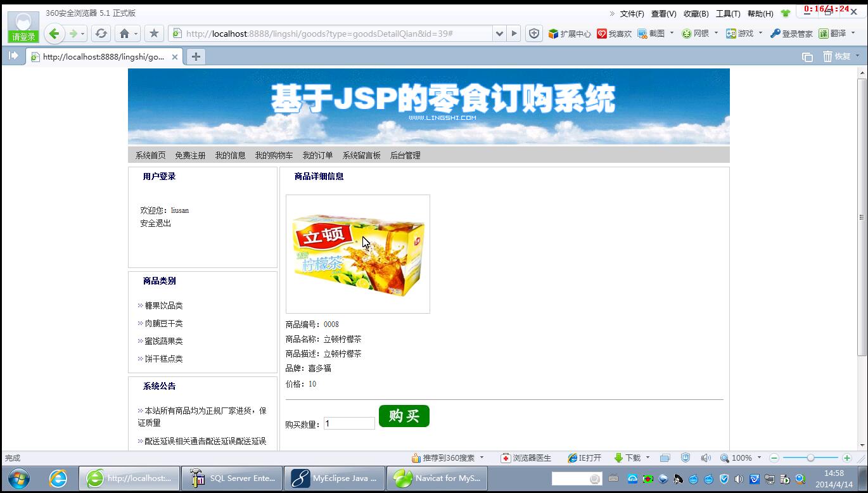This screenshot has width=868, height=493.
Task: Open the 收藏(B) menu
Action: coord(696,13)
